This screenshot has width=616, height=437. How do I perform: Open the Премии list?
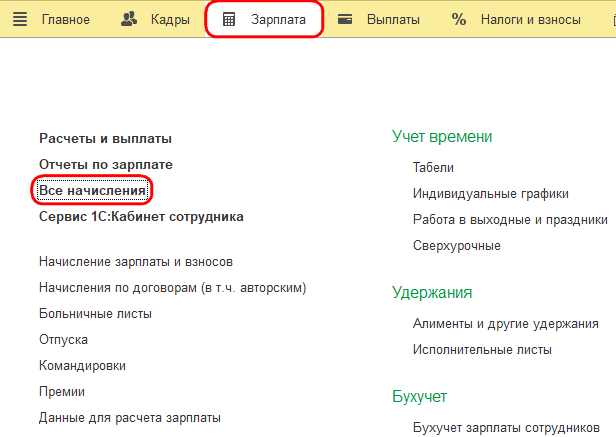(x=62, y=392)
